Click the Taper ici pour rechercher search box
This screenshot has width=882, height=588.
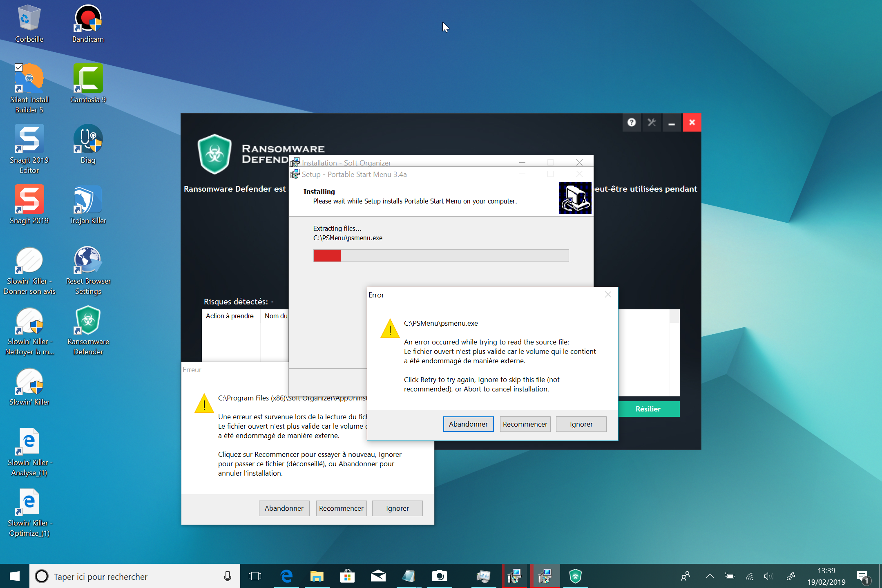pyautogui.click(x=135, y=576)
